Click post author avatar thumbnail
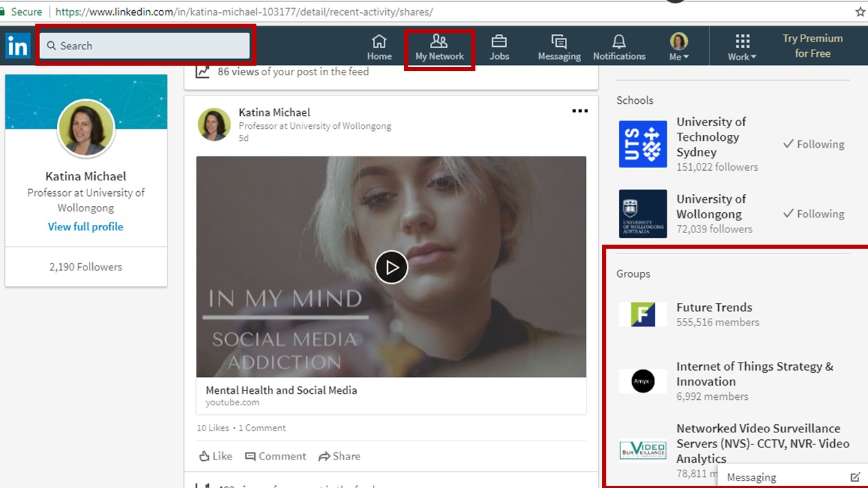The image size is (868, 488). point(214,125)
